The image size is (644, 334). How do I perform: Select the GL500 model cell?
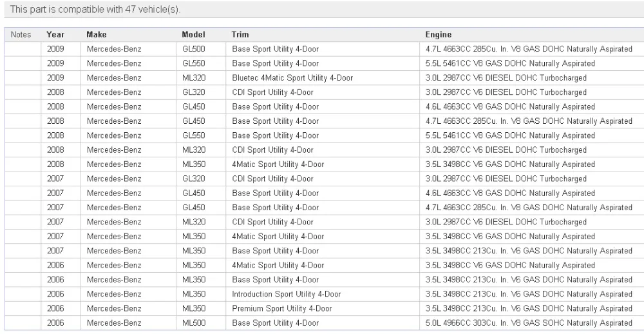pyautogui.click(x=194, y=49)
